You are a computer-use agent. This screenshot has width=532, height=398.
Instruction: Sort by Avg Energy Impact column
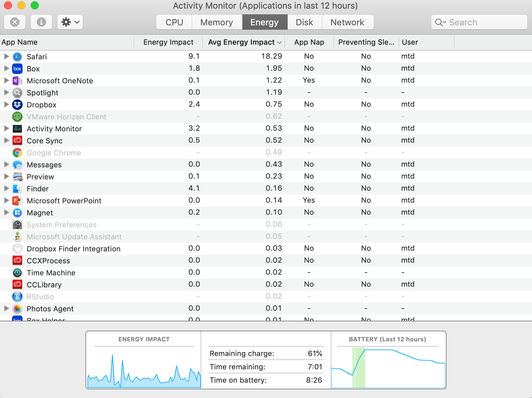point(244,42)
